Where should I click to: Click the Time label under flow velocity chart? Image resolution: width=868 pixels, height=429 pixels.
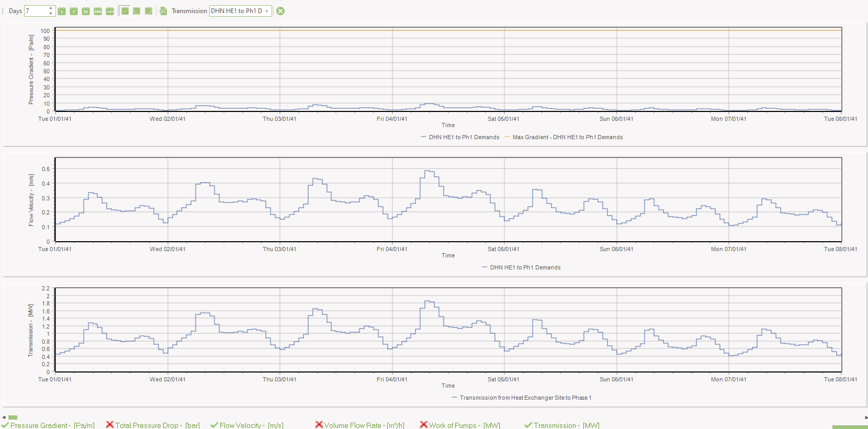[448, 255]
